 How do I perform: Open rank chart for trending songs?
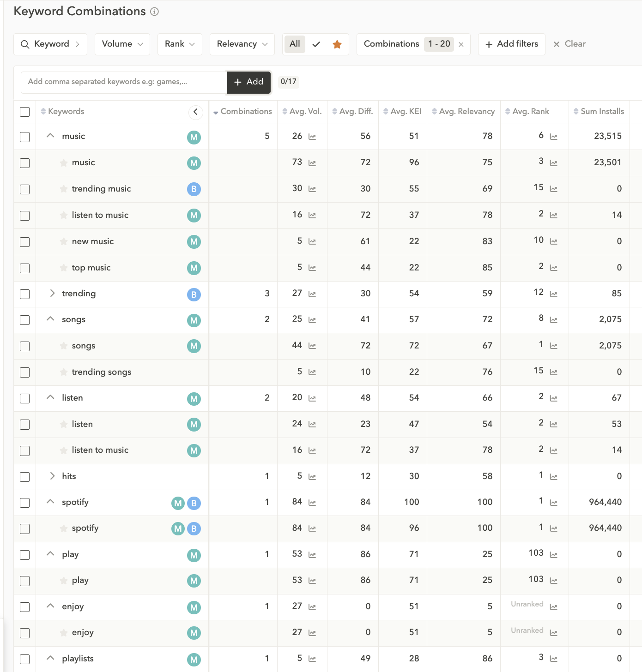point(554,372)
